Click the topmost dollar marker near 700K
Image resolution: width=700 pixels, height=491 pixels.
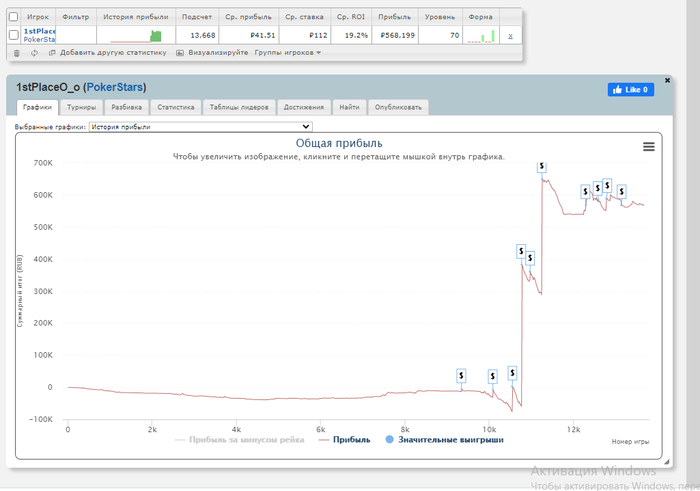pos(542,166)
